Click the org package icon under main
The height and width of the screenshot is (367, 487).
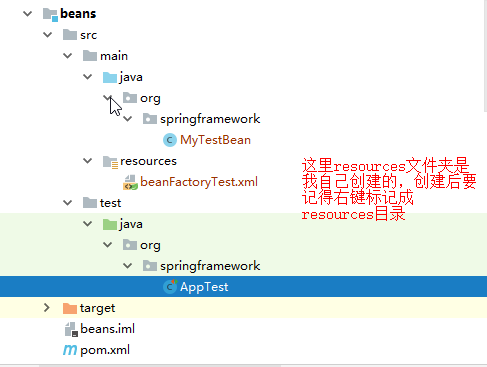tap(130, 98)
